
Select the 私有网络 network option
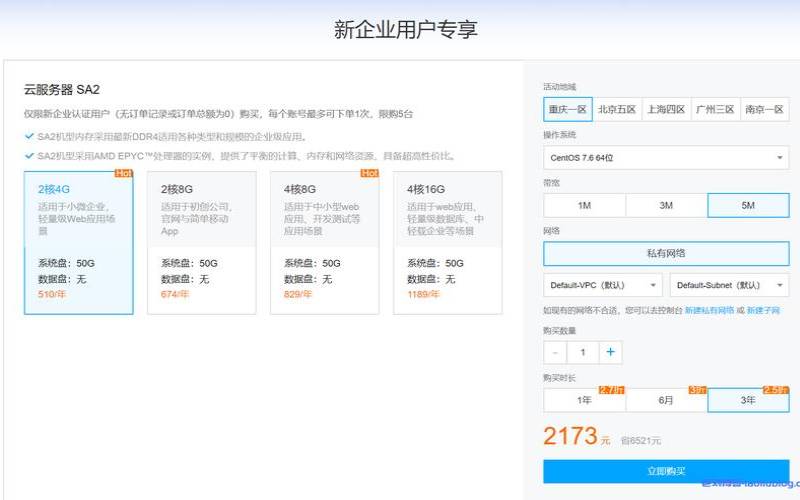tap(666, 254)
